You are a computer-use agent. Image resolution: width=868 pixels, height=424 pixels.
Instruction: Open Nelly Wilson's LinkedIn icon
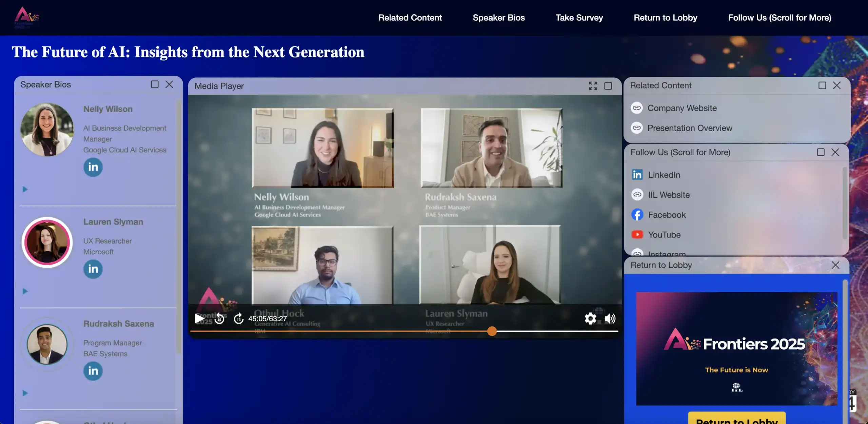[x=93, y=167]
